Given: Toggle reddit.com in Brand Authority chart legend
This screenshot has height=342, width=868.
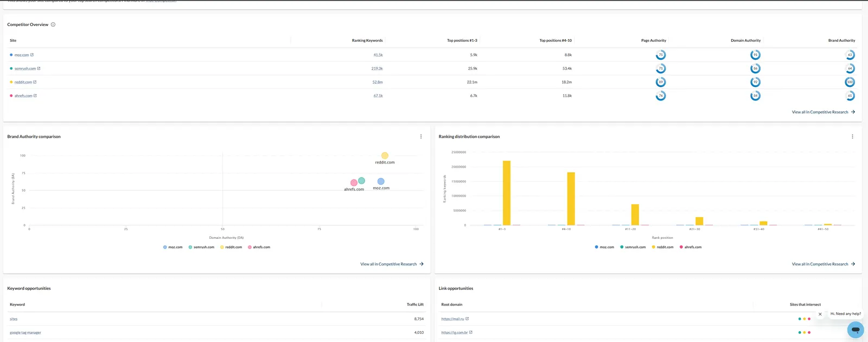Looking at the screenshot, I should click(x=231, y=247).
